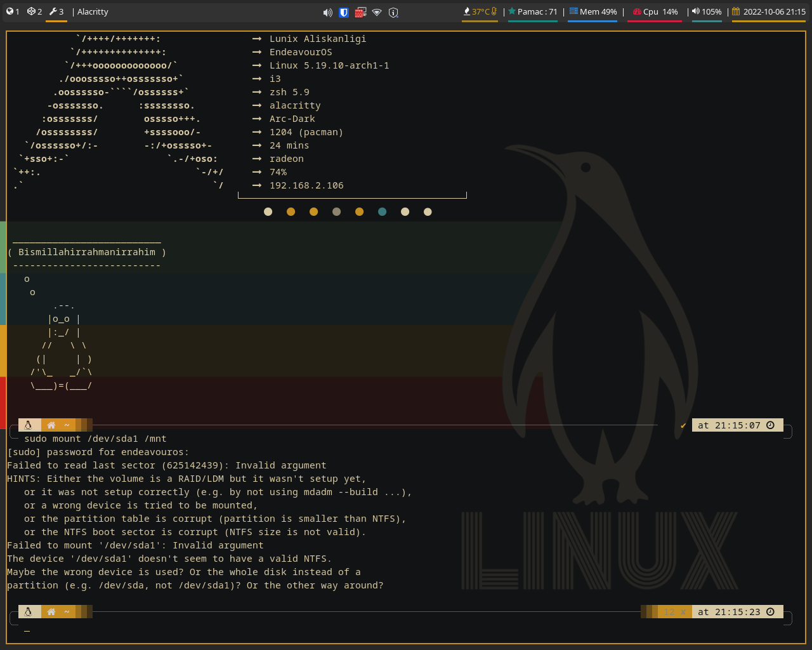Click the 'EndeavourOS' line in system info
This screenshot has height=650, width=812.
[x=301, y=52]
